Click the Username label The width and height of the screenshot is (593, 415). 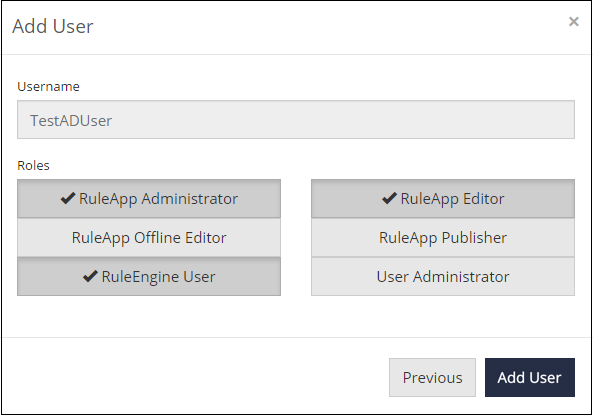[48, 87]
